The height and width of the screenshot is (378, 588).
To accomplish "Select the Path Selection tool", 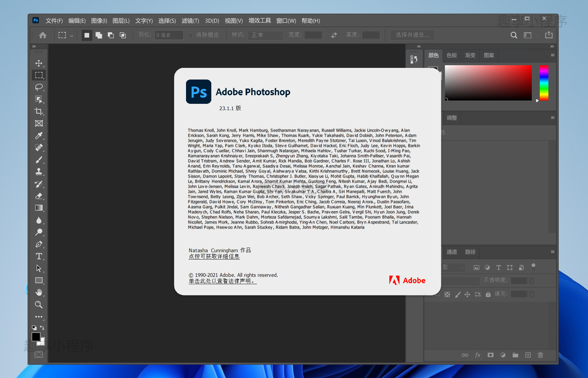I will coord(39,268).
